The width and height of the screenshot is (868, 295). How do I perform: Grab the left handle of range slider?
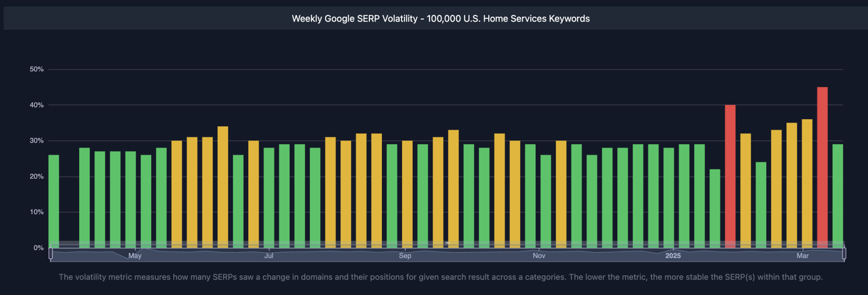click(50, 253)
